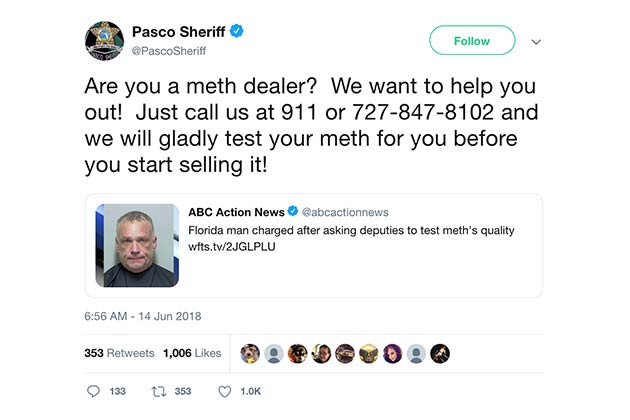View the 1,006 Likes list
This screenshot has height=420, width=630.
coord(192,353)
